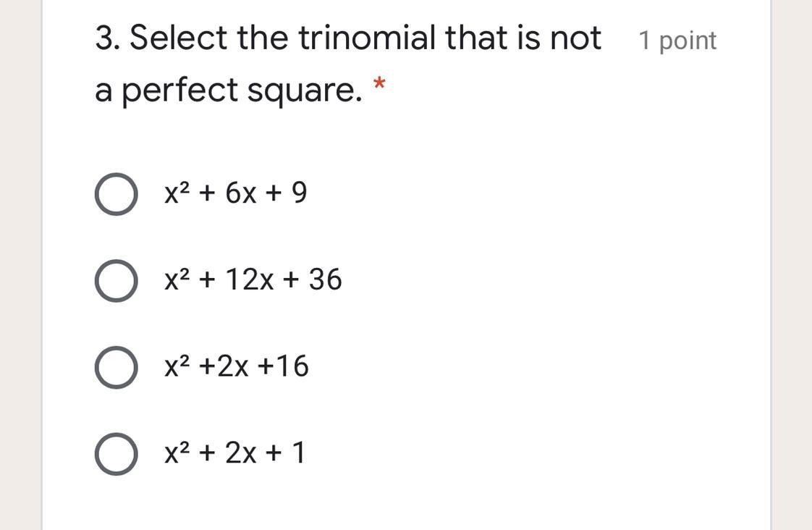Click the question number "3."

click(x=109, y=38)
